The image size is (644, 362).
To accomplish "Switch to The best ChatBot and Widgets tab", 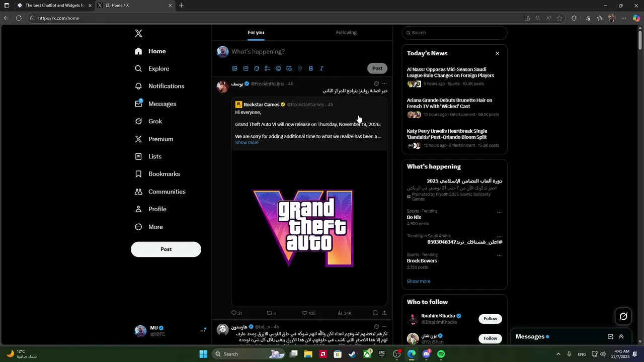I will (54, 6).
